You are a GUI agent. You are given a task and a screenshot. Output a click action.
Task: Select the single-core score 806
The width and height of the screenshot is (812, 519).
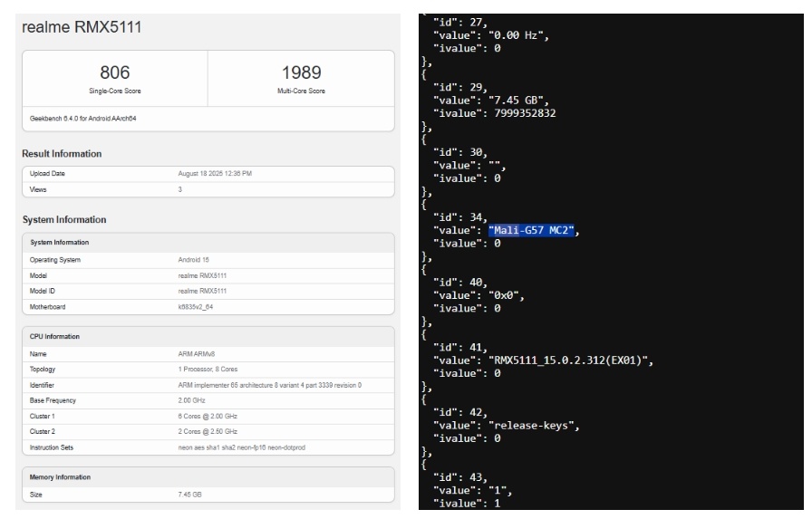[x=115, y=72]
